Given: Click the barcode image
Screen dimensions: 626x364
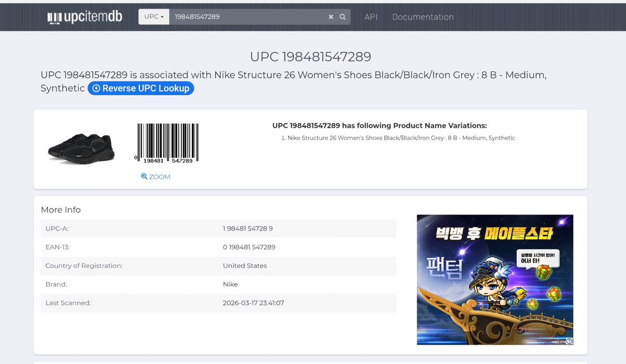Looking at the screenshot, I should click(167, 143).
